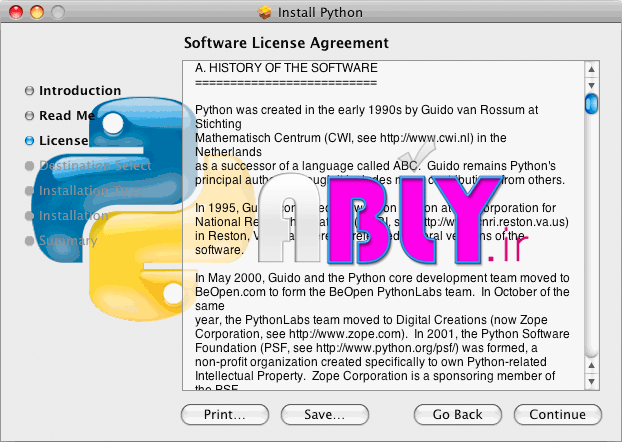Image resolution: width=622 pixels, height=442 pixels.
Task: Click the Install Python window title
Action: click(320, 13)
